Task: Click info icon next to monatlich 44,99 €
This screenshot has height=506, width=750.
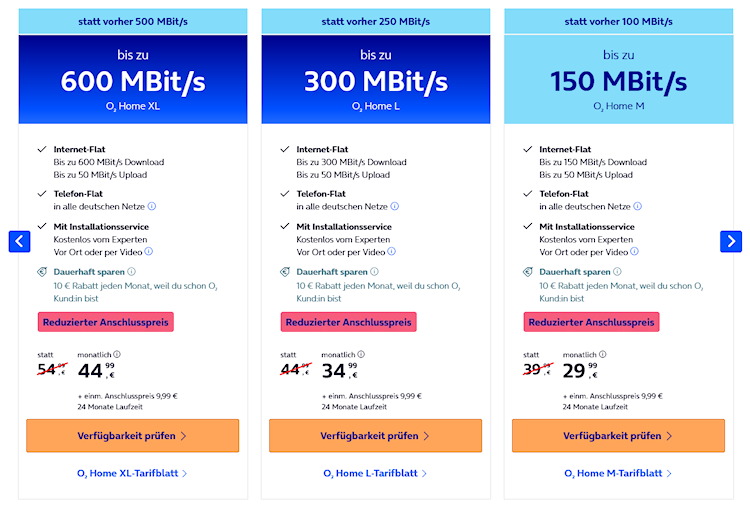Action: [117, 354]
